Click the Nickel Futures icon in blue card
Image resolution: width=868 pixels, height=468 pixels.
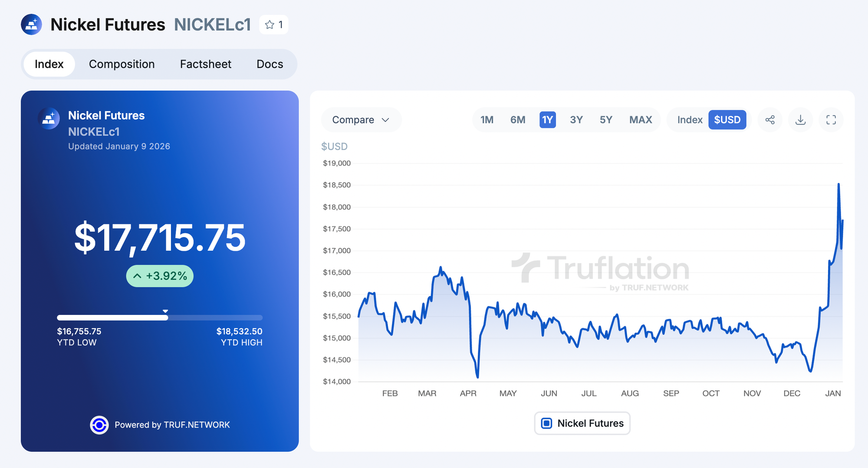click(x=49, y=118)
